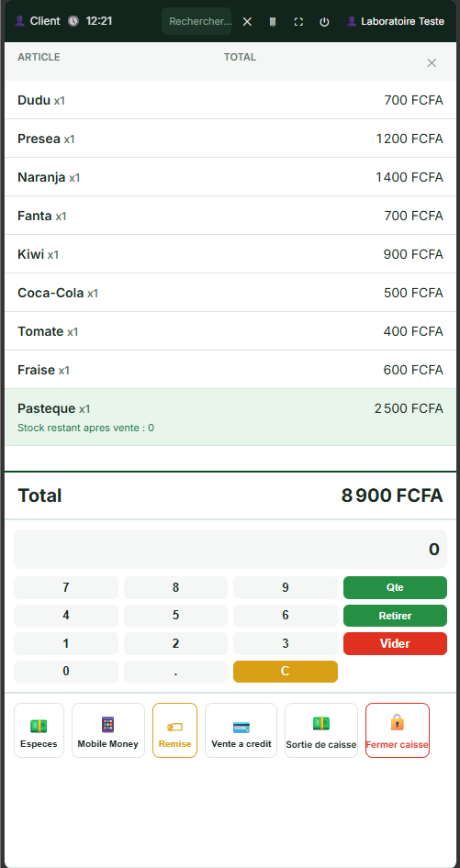Pay with Especes cash option

[x=39, y=730]
